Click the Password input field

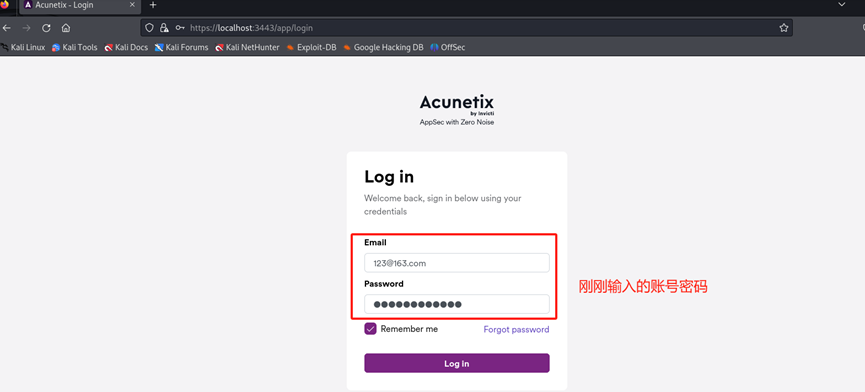(457, 304)
